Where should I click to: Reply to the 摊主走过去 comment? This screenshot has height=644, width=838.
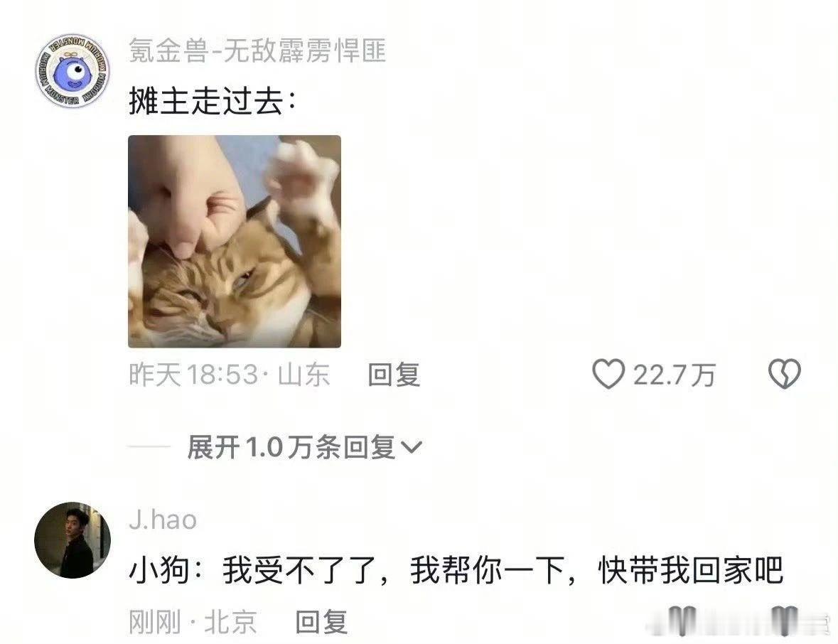(394, 374)
